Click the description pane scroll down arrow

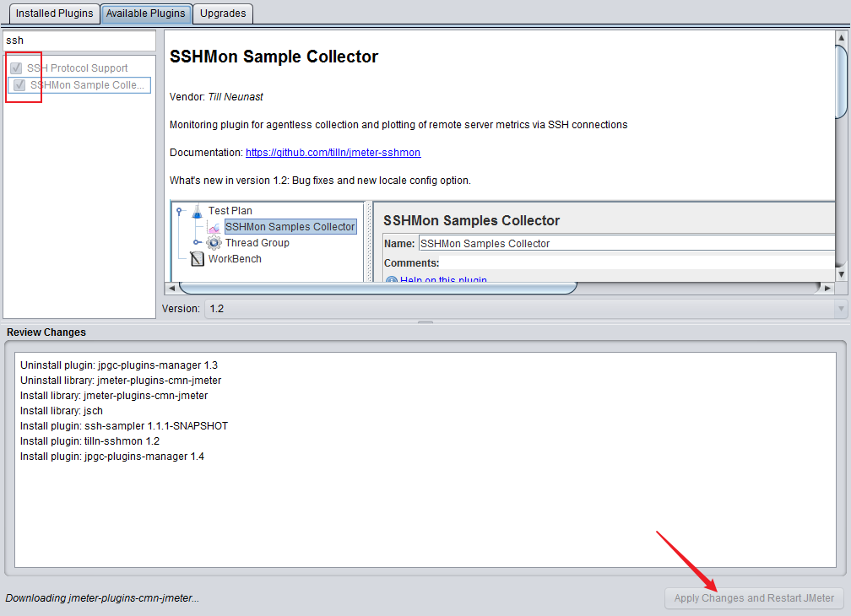(x=841, y=274)
